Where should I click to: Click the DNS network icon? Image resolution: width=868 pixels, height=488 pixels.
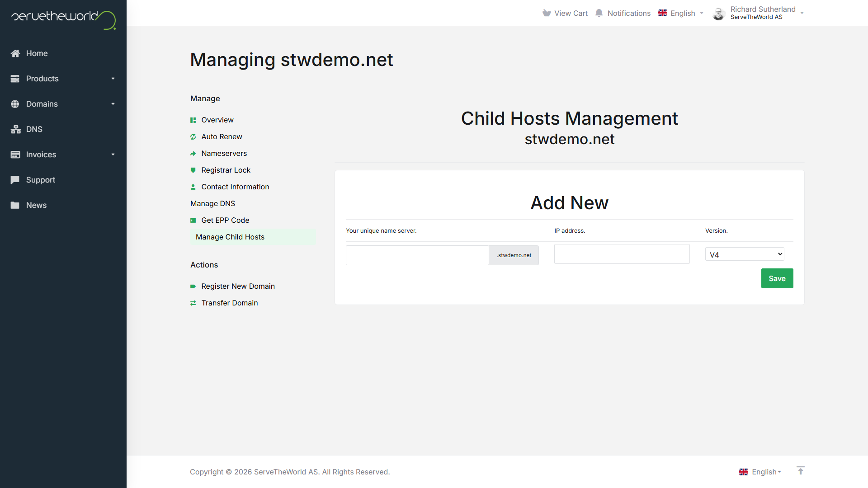[16, 129]
